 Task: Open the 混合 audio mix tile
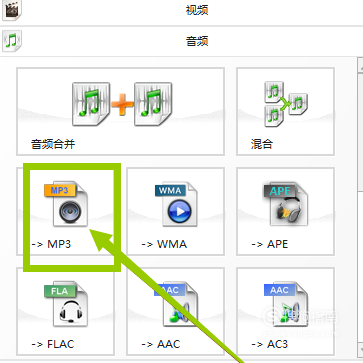pos(285,111)
